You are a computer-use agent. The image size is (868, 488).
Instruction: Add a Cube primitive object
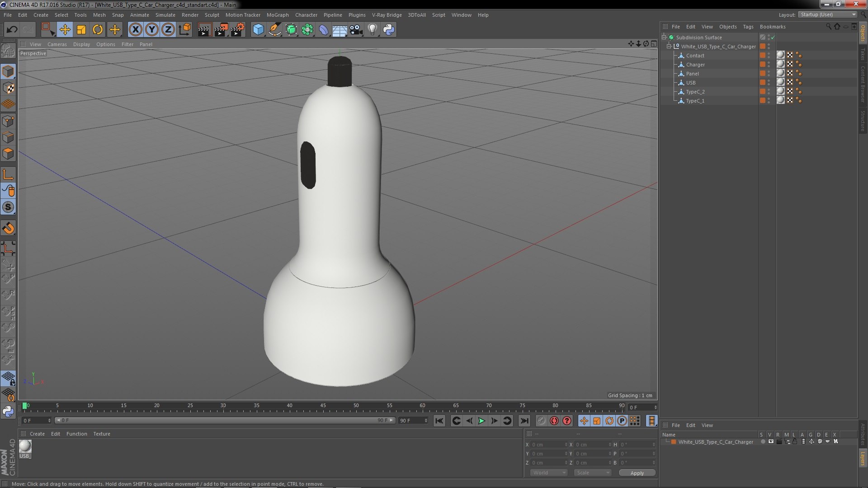click(258, 30)
